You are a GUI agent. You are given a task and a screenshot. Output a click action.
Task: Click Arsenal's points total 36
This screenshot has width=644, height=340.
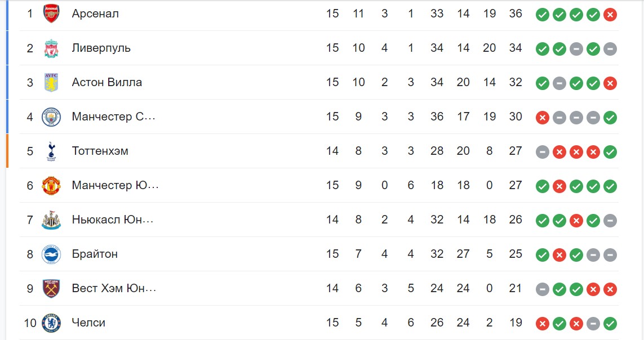(516, 14)
